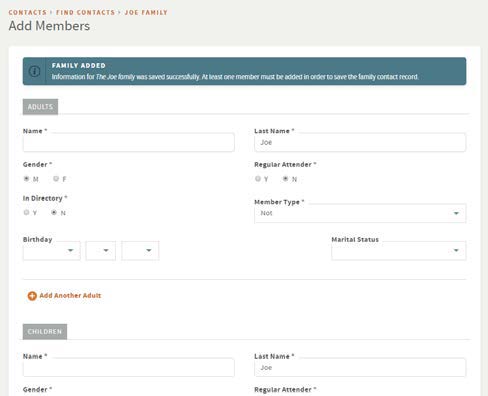Image resolution: width=488 pixels, height=396 pixels.
Task: Set In Directory to N
Action: (54, 212)
